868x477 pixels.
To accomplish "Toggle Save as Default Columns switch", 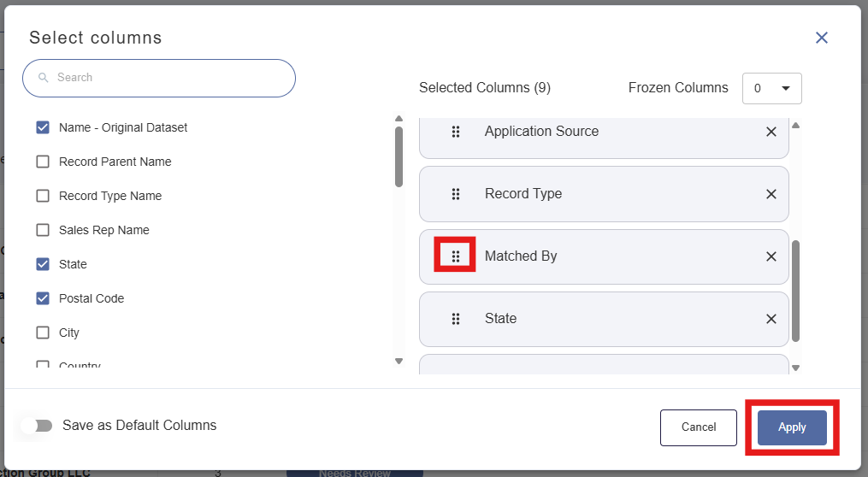I will (x=37, y=426).
